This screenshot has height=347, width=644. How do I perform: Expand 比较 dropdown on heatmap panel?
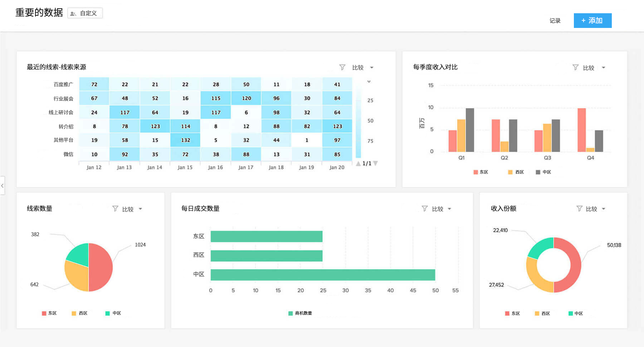pos(372,67)
